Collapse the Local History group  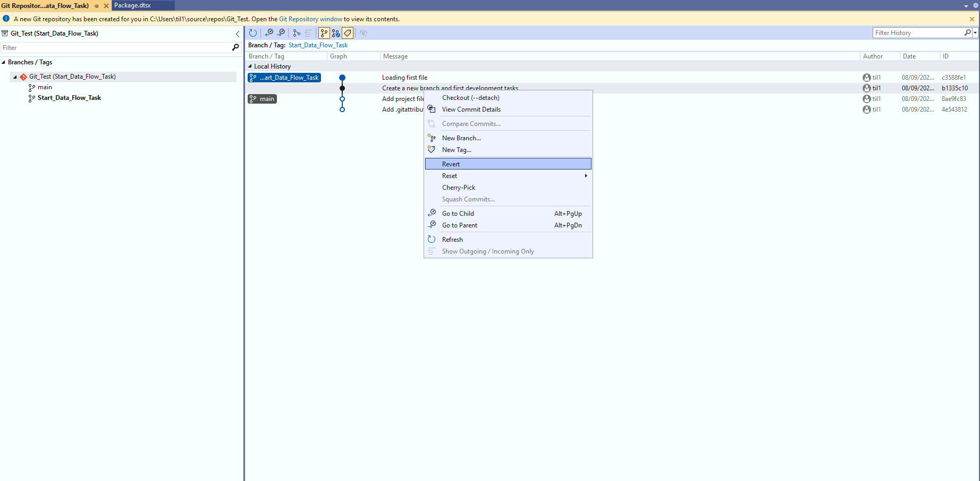pyautogui.click(x=250, y=66)
